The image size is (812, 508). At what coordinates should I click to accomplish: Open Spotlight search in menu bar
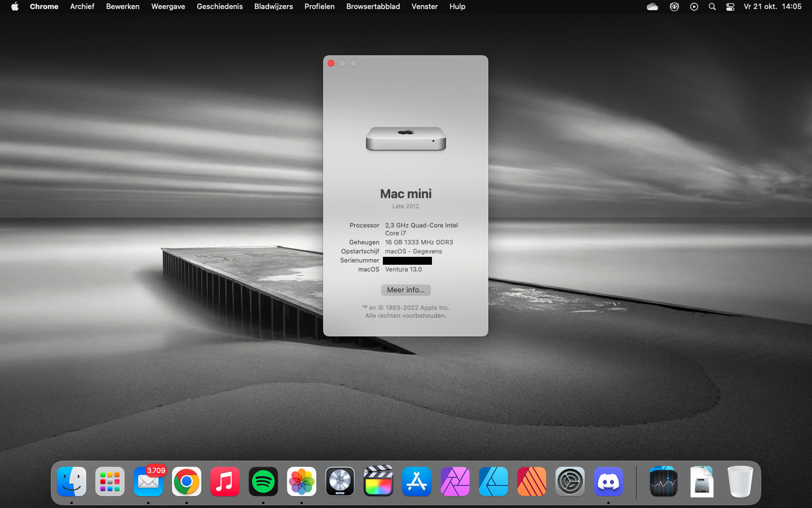712,7
